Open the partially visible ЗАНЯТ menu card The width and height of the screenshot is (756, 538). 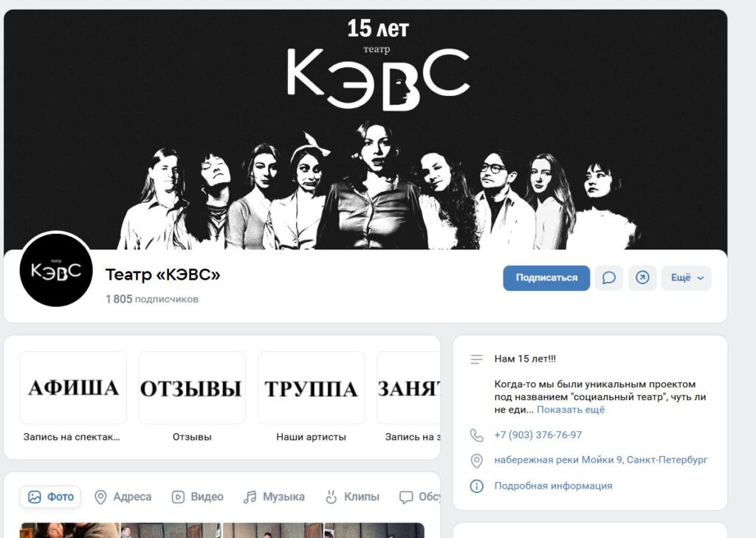(x=409, y=388)
